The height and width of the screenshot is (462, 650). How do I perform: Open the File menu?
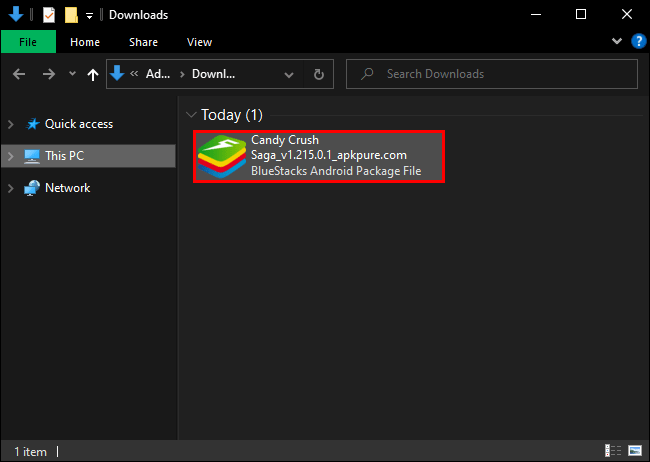tap(28, 42)
